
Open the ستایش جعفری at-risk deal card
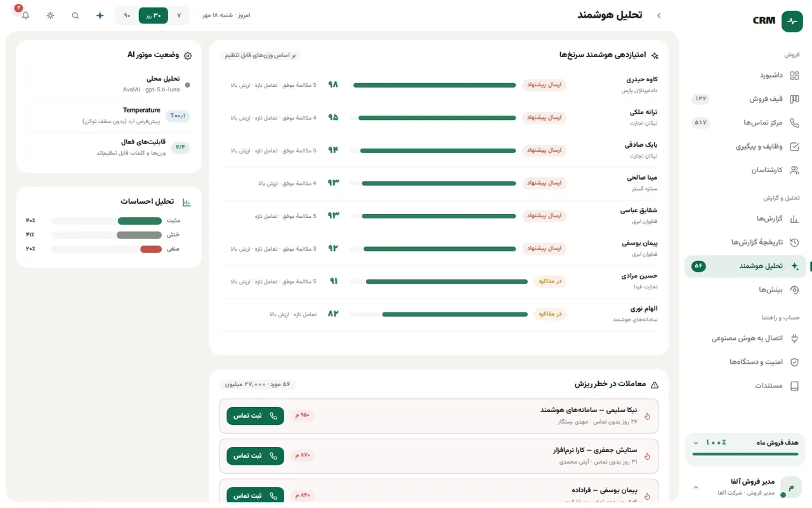click(x=439, y=456)
